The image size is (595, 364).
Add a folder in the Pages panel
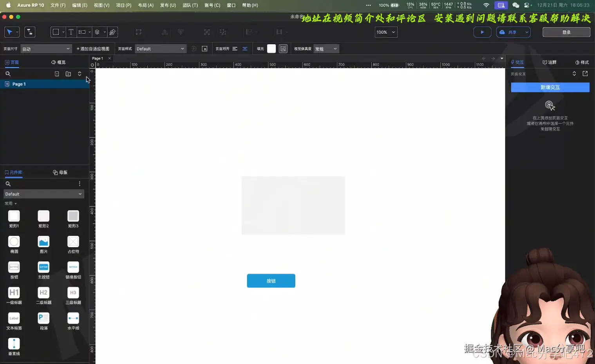68,73
